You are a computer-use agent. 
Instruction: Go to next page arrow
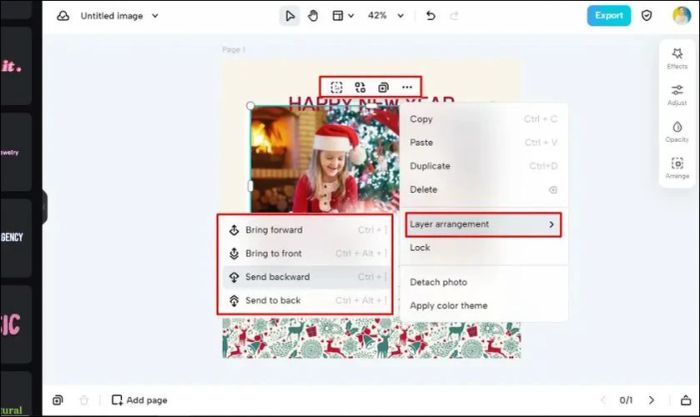[x=651, y=400]
